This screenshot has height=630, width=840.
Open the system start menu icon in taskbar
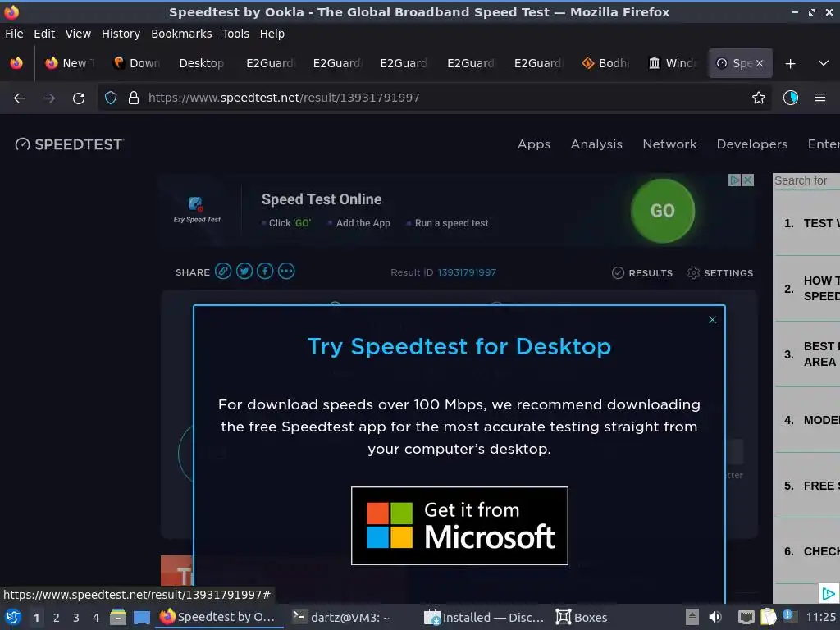click(13, 617)
